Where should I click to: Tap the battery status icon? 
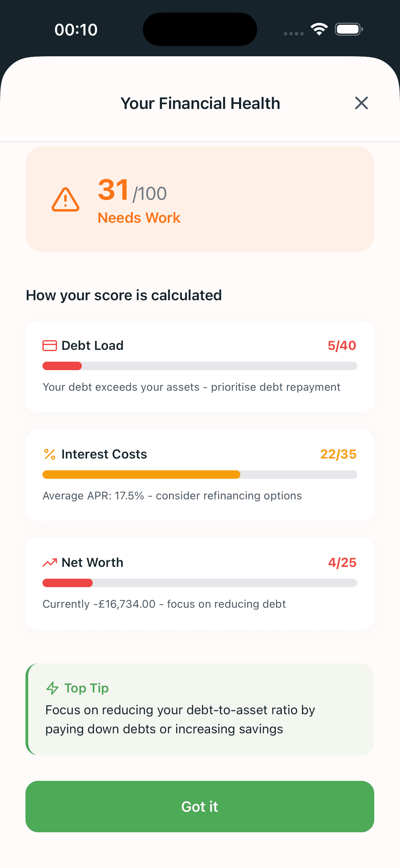349,29
